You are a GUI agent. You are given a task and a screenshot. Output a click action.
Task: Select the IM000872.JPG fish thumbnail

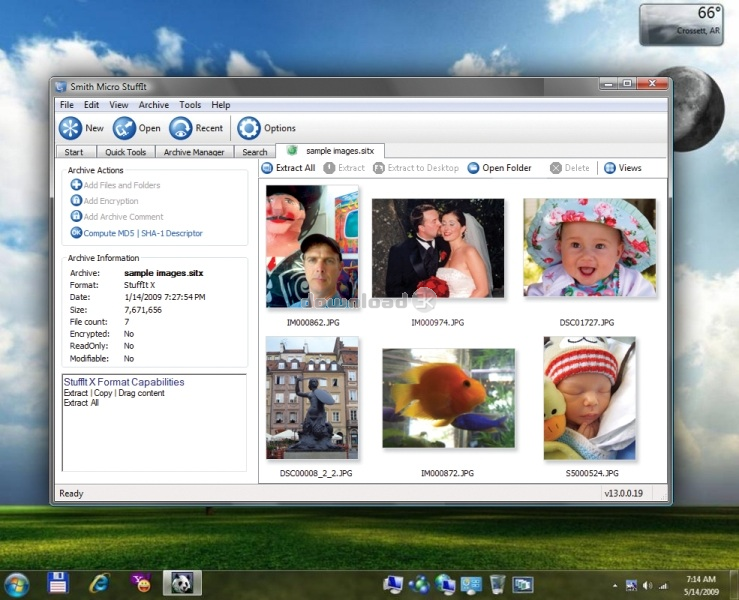[448, 398]
